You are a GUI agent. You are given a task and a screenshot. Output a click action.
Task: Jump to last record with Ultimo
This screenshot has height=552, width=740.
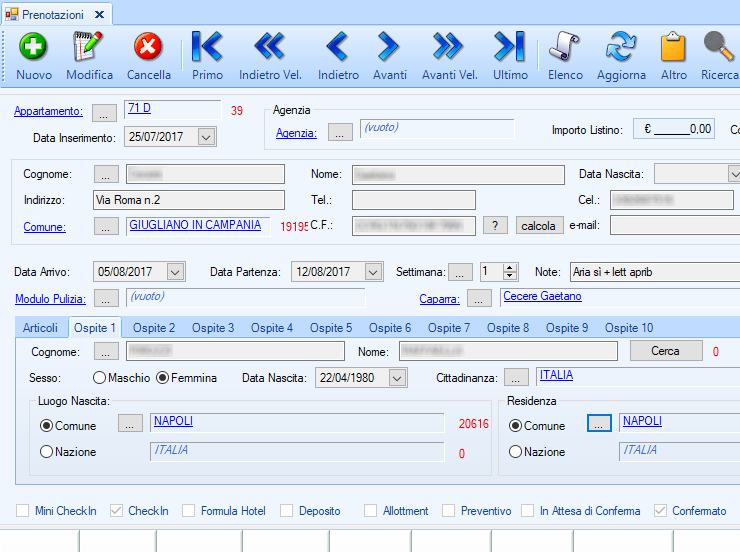pyautogui.click(x=510, y=47)
